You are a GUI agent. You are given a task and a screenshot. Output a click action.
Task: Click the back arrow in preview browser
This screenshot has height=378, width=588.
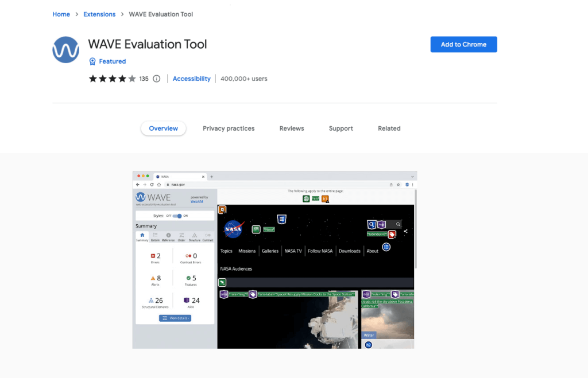point(138,185)
